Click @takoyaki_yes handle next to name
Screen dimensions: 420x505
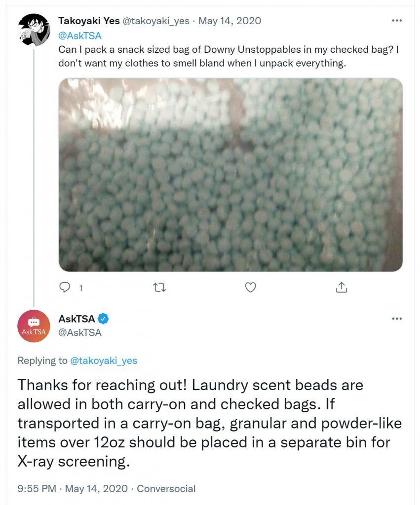[x=155, y=21]
